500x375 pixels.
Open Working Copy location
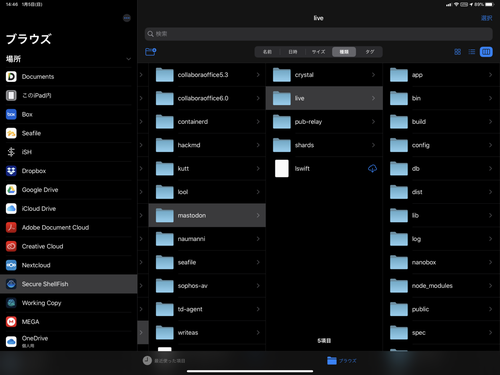[x=68, y=303]
